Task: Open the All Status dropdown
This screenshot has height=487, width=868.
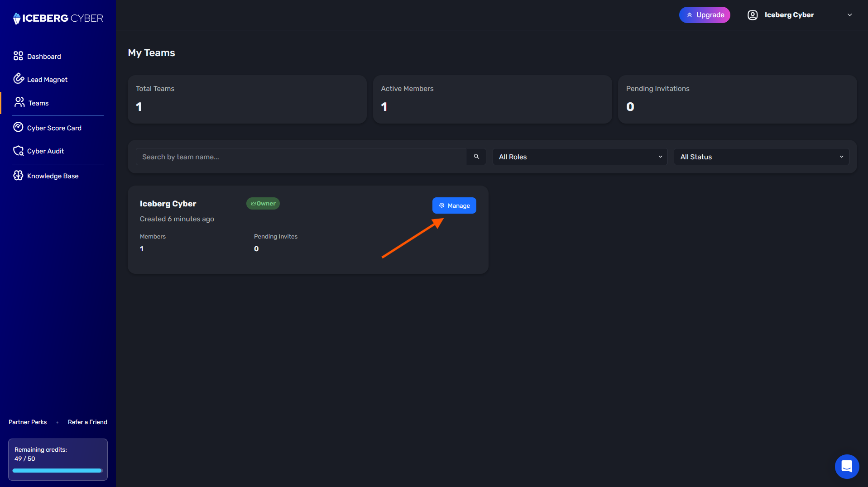Action: 761,157
